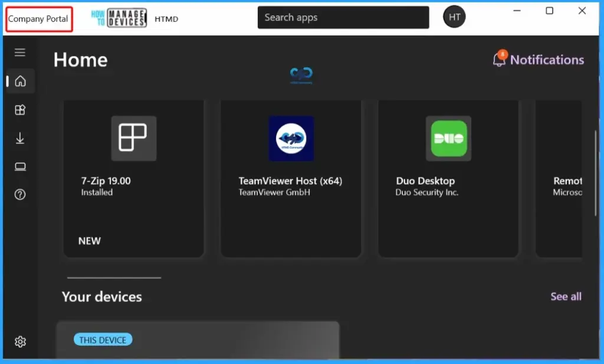This screenshot has height=364, width=604.
Task: Click the HTMD organization name
Action: point(166,19)
